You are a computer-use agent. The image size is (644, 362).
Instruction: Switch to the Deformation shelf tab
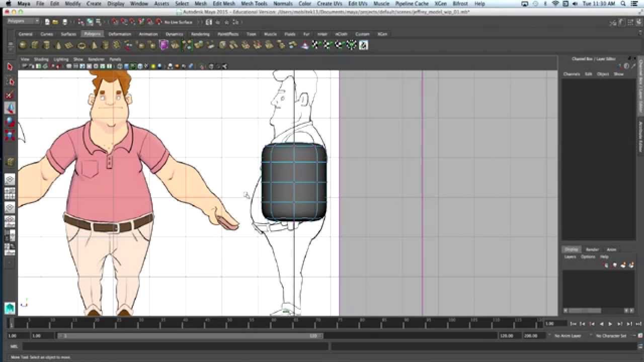point(120,34)
